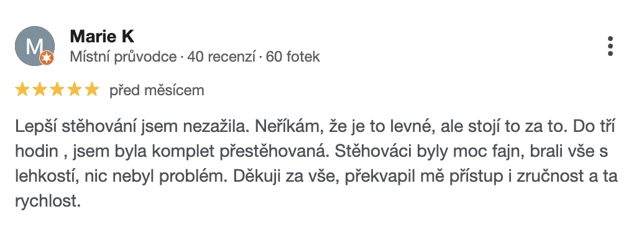Click the fifth yellow rating star
This screenshot has width=644, height=234.
[93, 90]
